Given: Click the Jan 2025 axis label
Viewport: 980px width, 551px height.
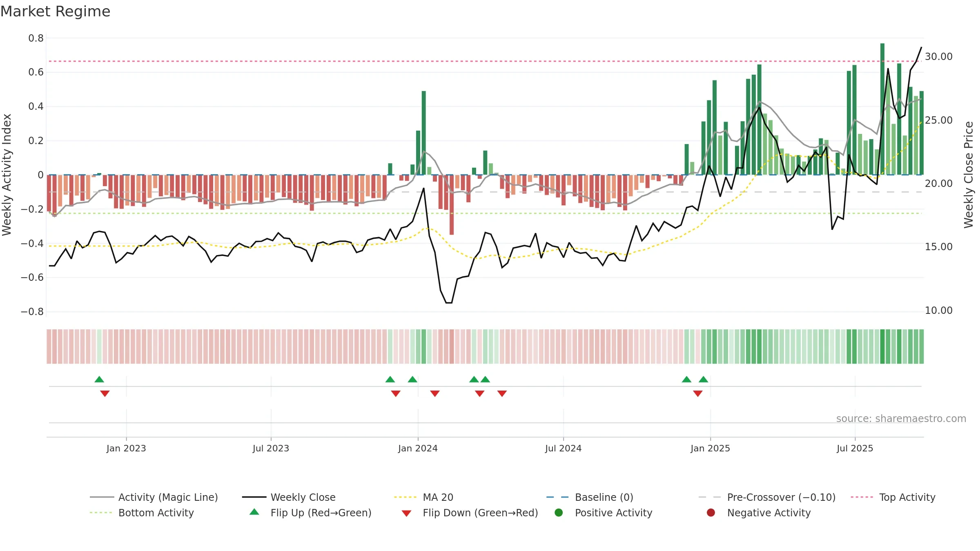Looking at the screenshot, I should point(710,448).
